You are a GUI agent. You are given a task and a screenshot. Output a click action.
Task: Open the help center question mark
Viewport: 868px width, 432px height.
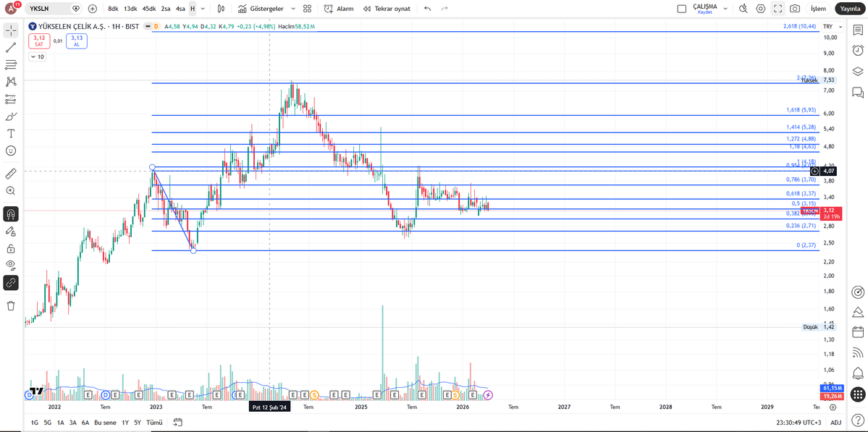coord(857,419)
